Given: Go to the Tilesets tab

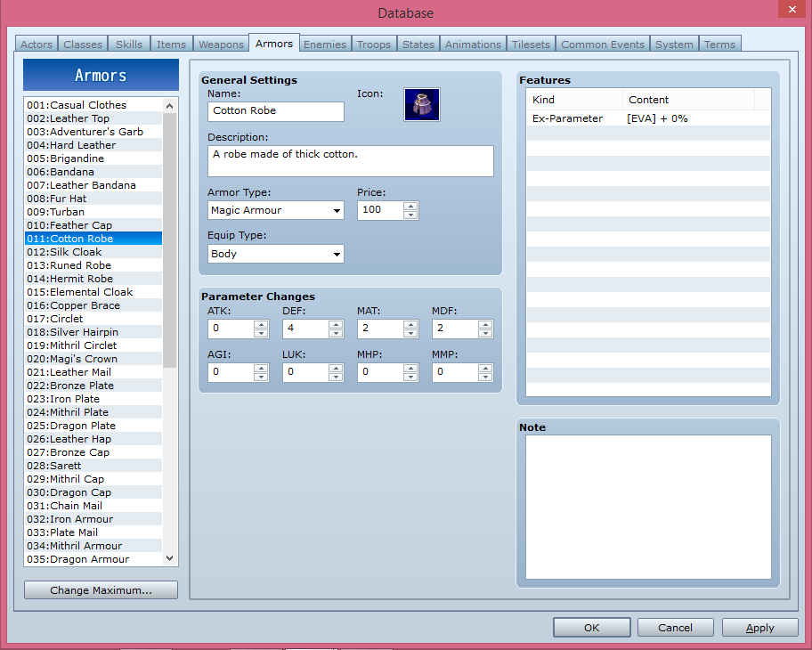Looking at the screenshot, I should [x=531, y=44].
